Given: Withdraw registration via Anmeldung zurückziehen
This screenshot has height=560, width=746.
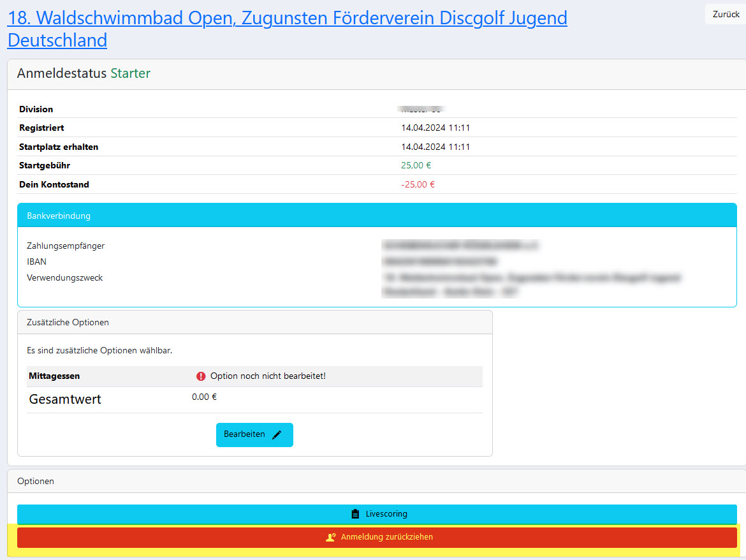Looking at the screenshot, I should click(x=377, y=537).
